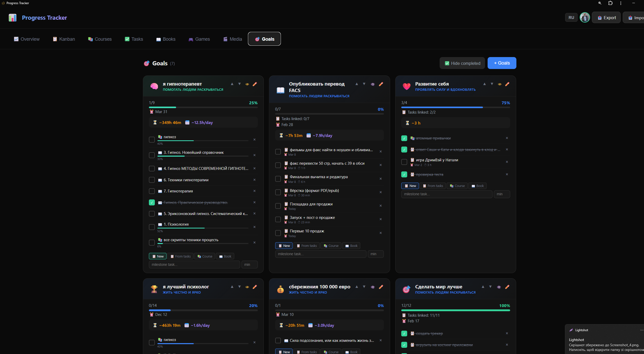Image resolution: width=644 pixels, height=354 pixels.
Task: Click the + Goals button
Action: click(501, 63)
